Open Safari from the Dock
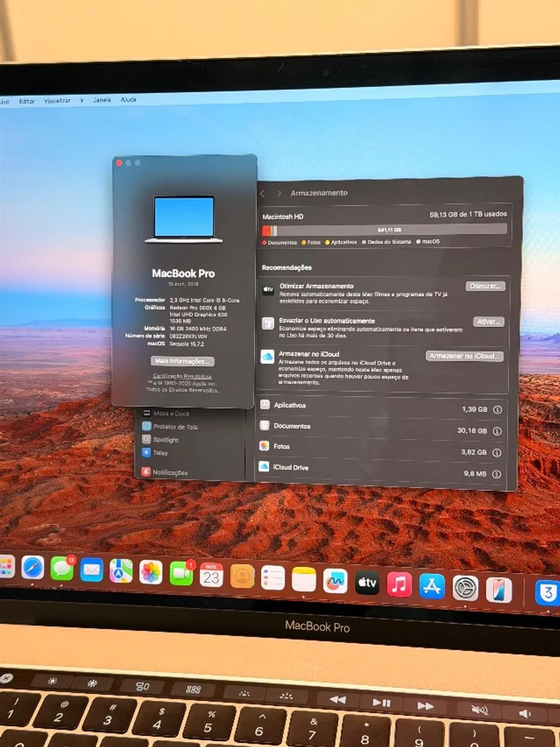This screenshot has height=747, width=560. [x=34, y=567]
